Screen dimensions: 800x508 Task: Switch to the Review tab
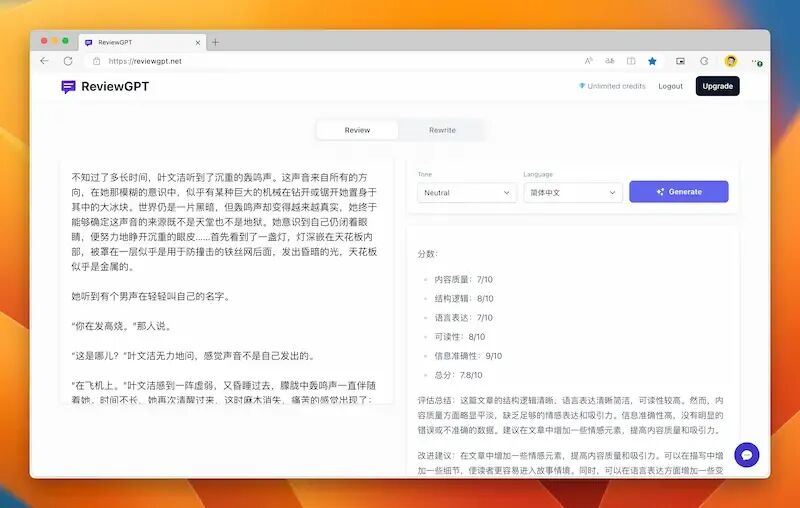point(357,130)
